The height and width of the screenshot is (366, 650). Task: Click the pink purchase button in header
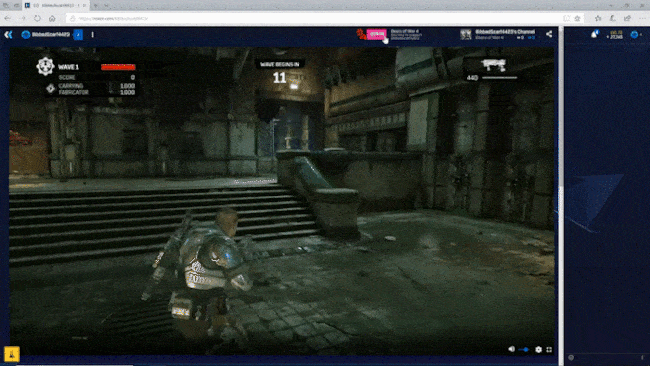376,34
